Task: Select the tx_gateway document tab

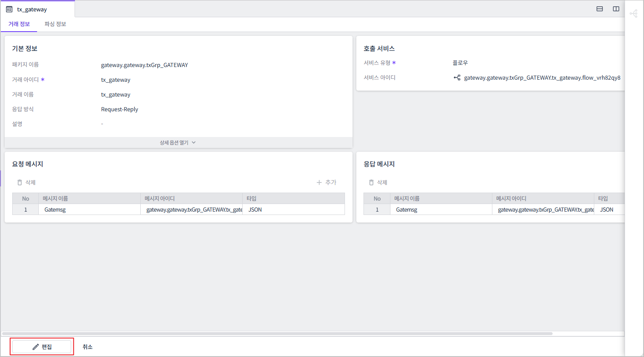Action: pos(38,9)
